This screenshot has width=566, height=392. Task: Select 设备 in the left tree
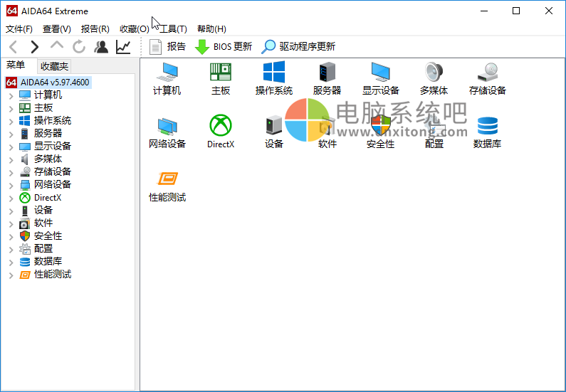tap(43, 211)
